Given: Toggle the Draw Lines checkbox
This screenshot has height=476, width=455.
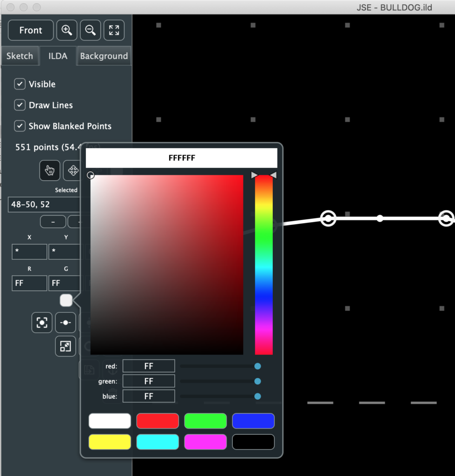Looking at the screenshot, I should [x=20, y=105].
